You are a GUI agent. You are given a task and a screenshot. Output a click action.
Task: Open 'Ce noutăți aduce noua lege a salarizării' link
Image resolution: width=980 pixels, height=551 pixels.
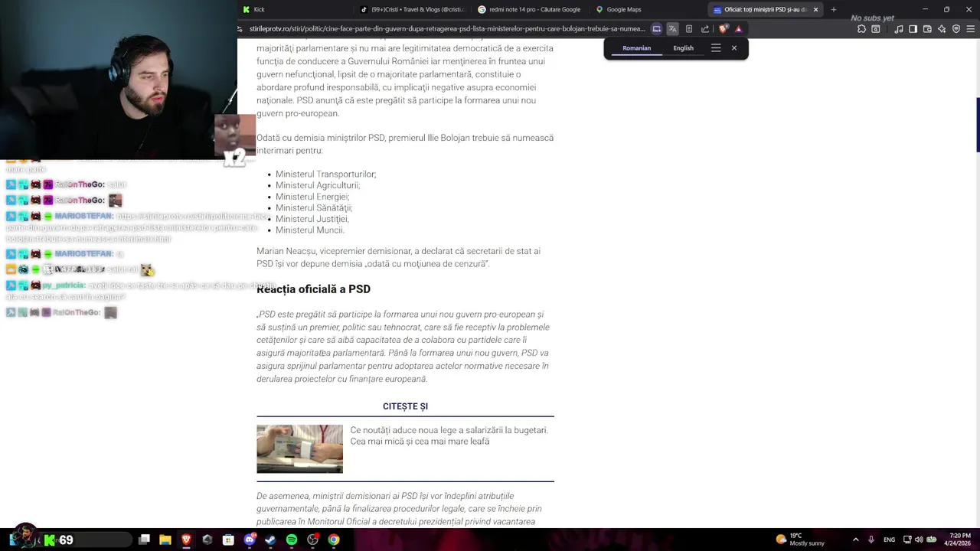click(x=449, y=435)
